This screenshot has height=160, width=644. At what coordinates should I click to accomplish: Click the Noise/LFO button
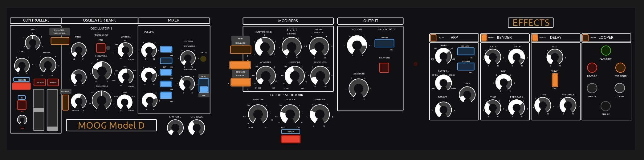coord(53,82)
